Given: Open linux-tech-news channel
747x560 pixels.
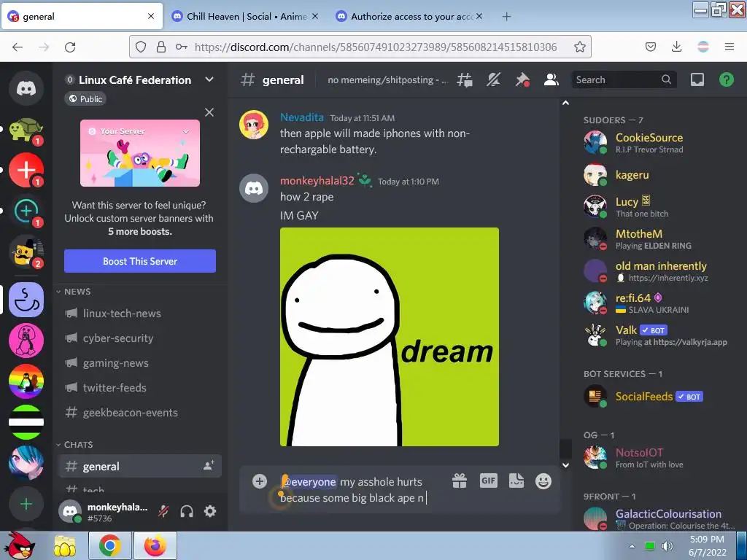Looking at the screenshot, I should (x=140, y=314).
